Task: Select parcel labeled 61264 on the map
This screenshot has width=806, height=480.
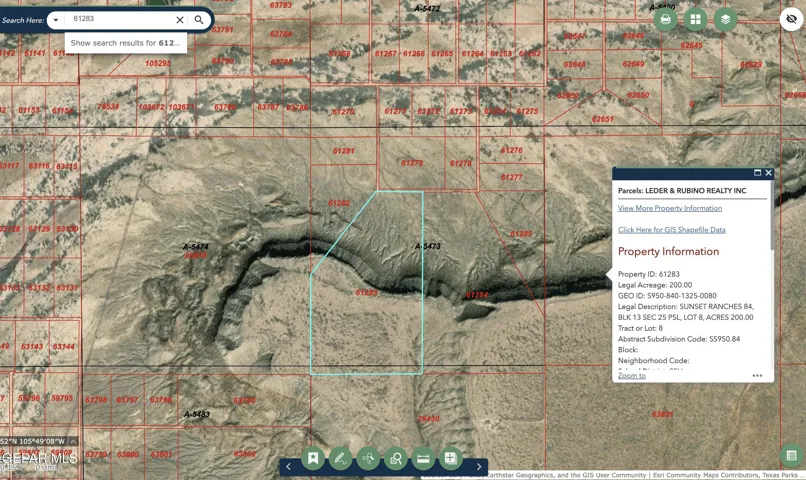Action: pyautogui.click(x=472, y=54)
